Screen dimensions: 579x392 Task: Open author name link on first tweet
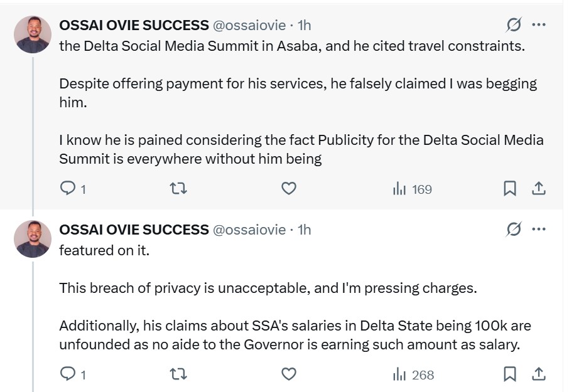pos(134,25)
